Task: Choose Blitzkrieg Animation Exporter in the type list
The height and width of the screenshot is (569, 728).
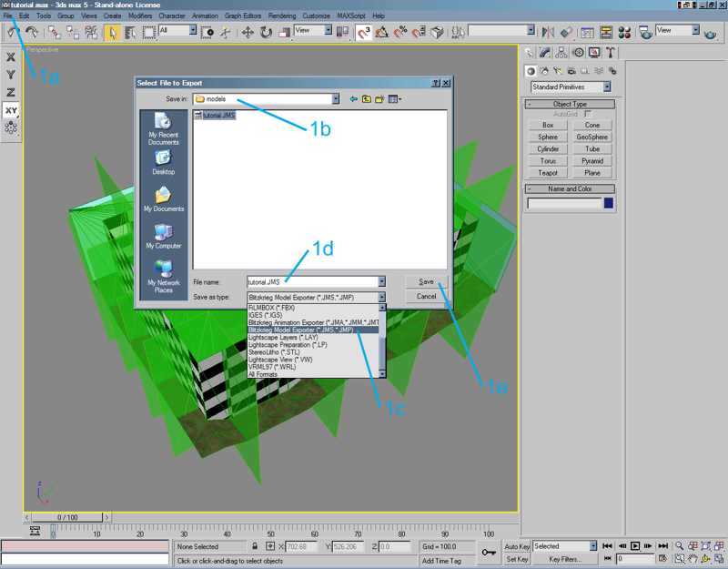Action: coord(313,322)
